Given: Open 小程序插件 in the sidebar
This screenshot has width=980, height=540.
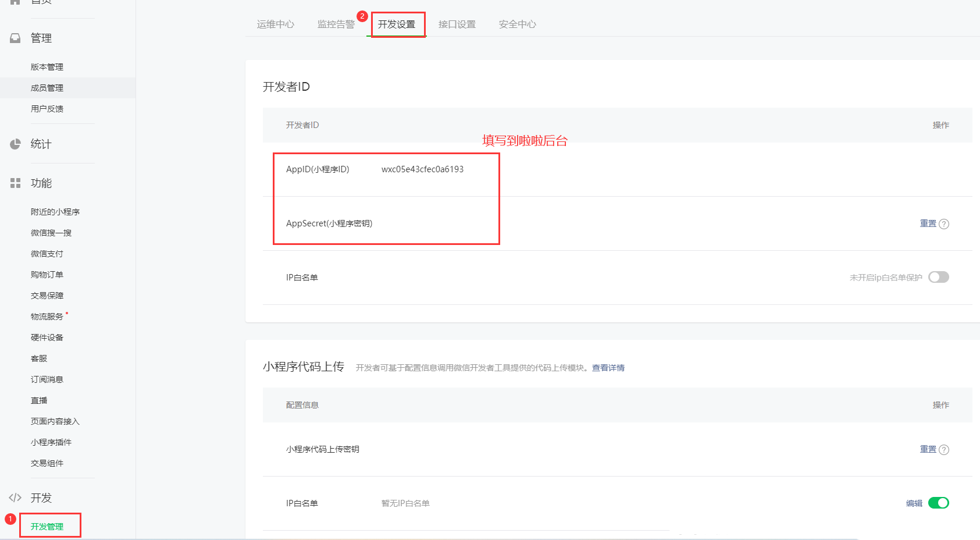Looking at the screenshot, I should (x=51, y=442).
